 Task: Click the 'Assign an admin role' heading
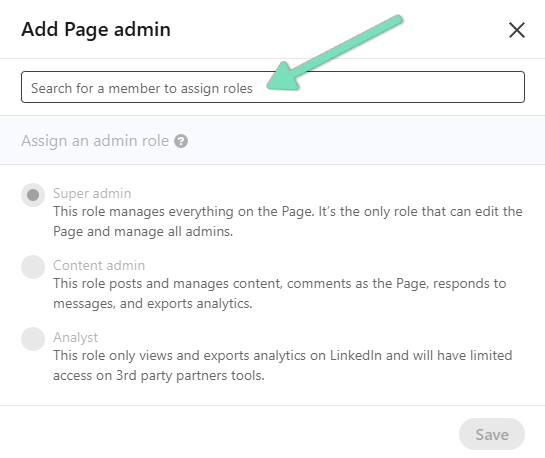pos(95,141)
